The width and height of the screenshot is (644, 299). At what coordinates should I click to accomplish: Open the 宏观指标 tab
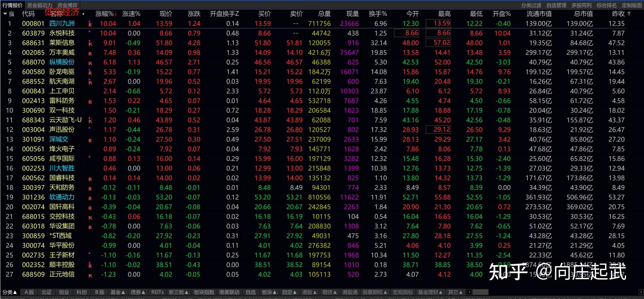[x=403, y=292]
